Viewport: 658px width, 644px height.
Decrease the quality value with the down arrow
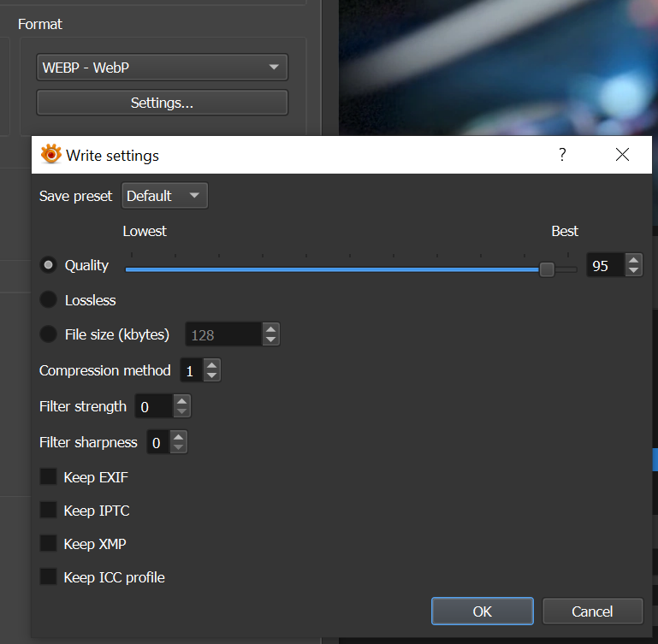[633, 270]
